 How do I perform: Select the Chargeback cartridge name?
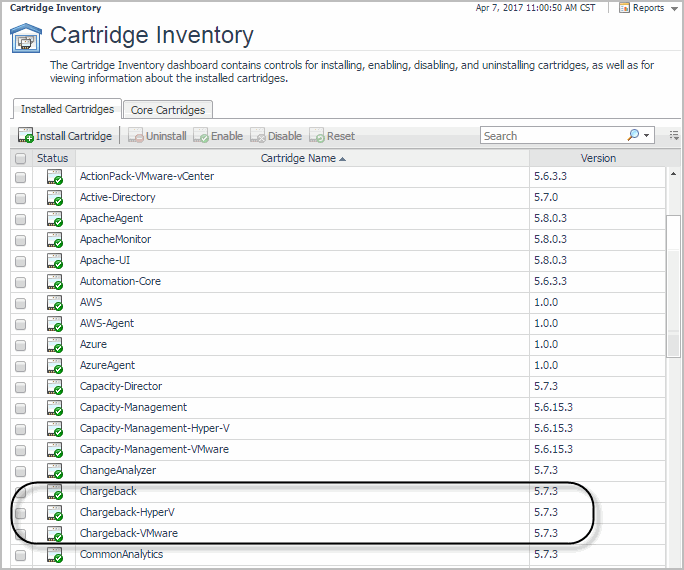pos(108,491)
